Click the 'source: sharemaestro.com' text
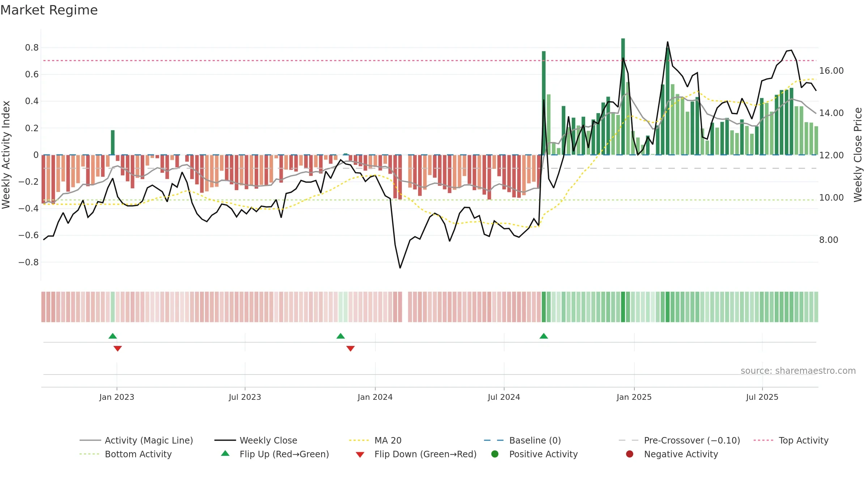Screen dimensions: 868x488 [798, 371]
